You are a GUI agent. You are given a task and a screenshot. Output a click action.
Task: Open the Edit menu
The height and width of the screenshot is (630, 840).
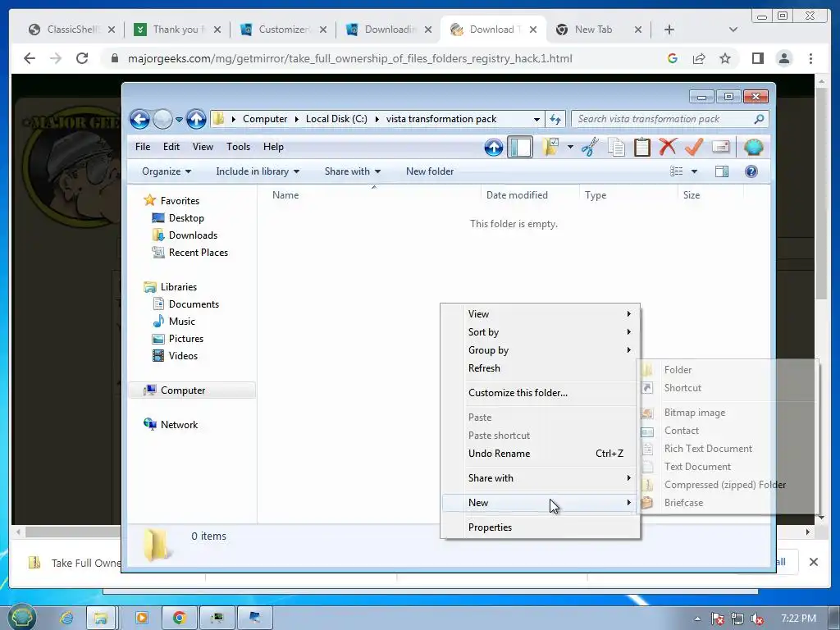pyautogui.click(x=171, y=147)
